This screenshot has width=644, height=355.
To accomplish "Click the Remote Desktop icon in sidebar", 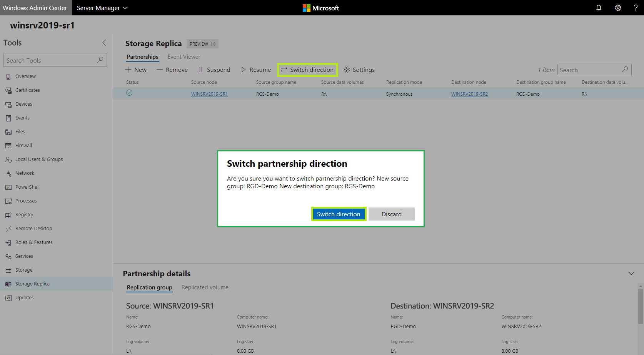I will pos(8,229).
